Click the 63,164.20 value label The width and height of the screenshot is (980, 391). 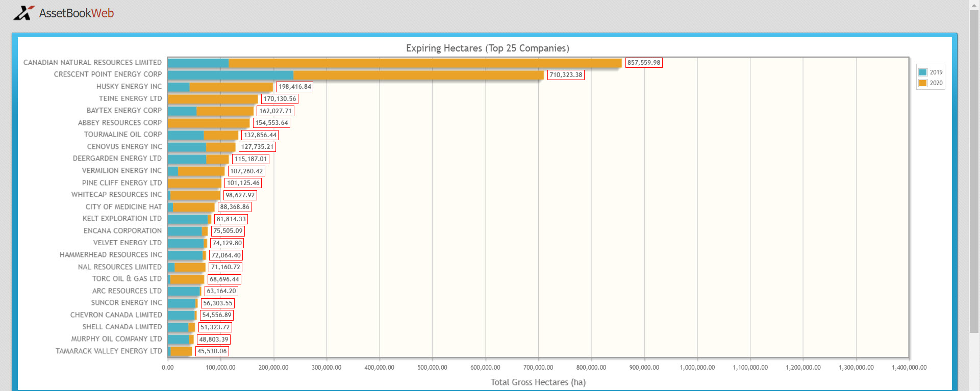[x=221, y=291]
